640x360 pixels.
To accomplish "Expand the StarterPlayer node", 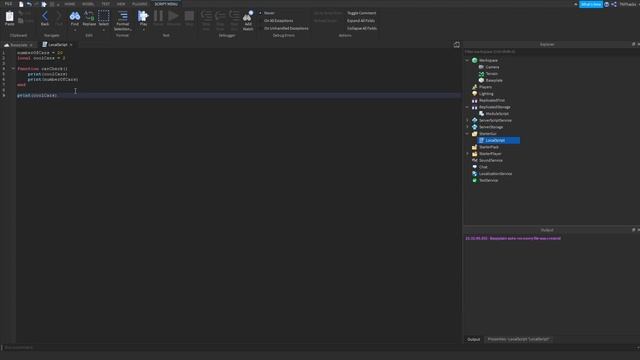I will click(467, 154).
